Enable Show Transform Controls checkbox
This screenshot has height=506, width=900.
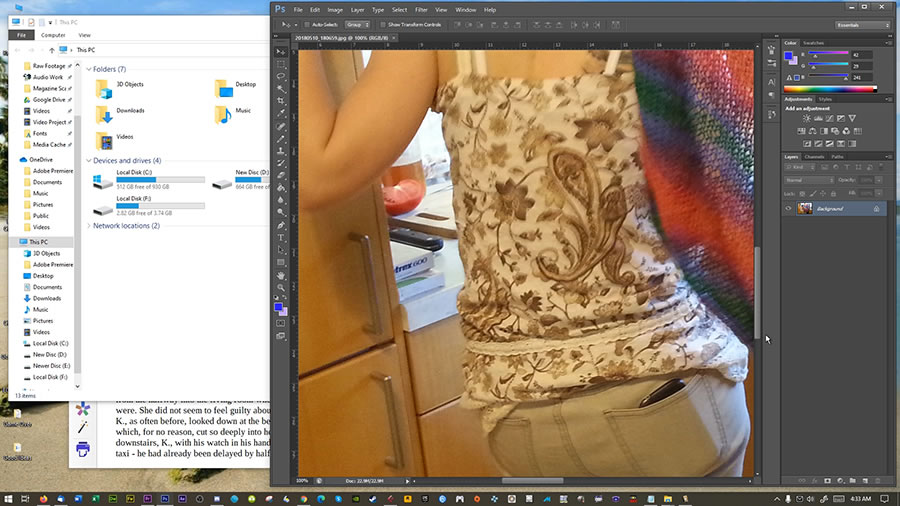point(383,25)
